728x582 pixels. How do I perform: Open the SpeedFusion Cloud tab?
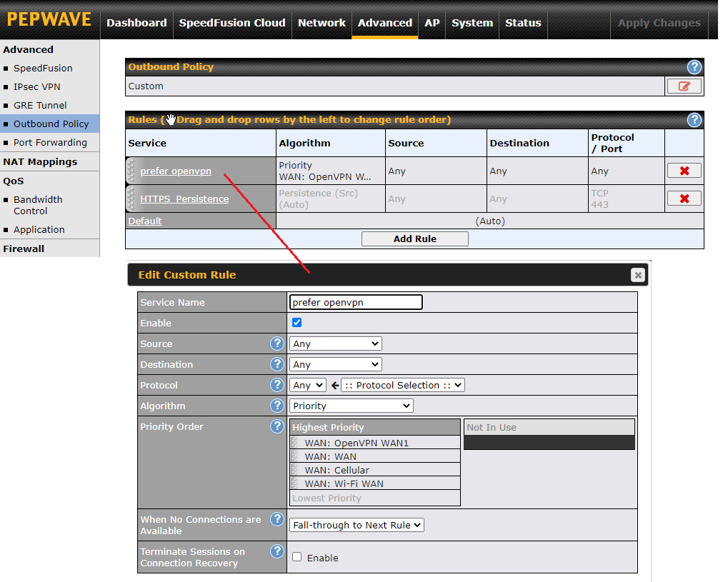(x=232, y=23)
